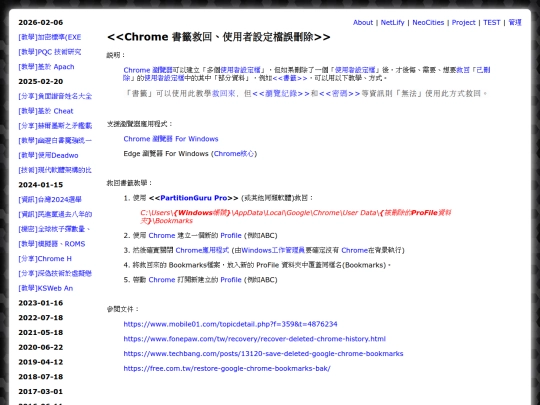Click Chrome 瀏覽器 link in first paragraph
540x405 pixels.
coord(148,70)
